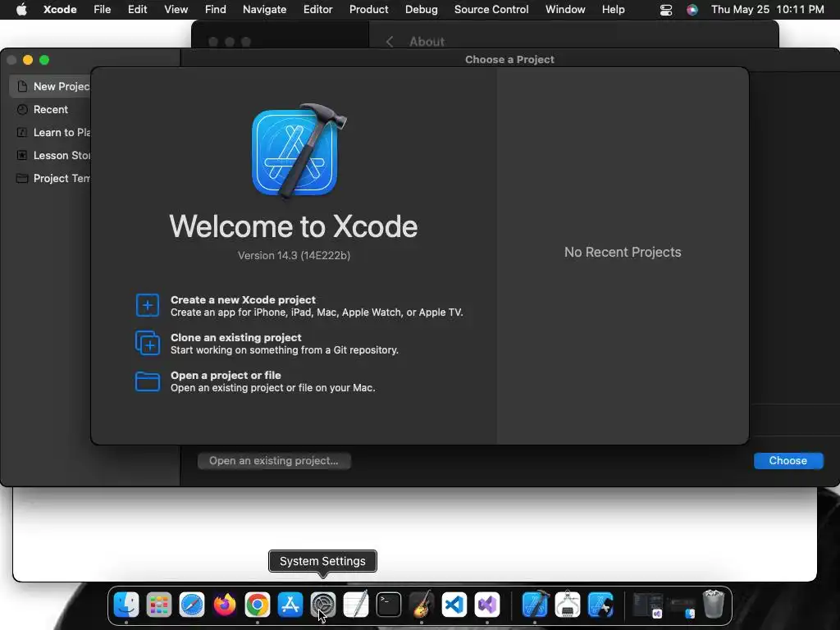Click Open an existing project… button

[274, 461]
